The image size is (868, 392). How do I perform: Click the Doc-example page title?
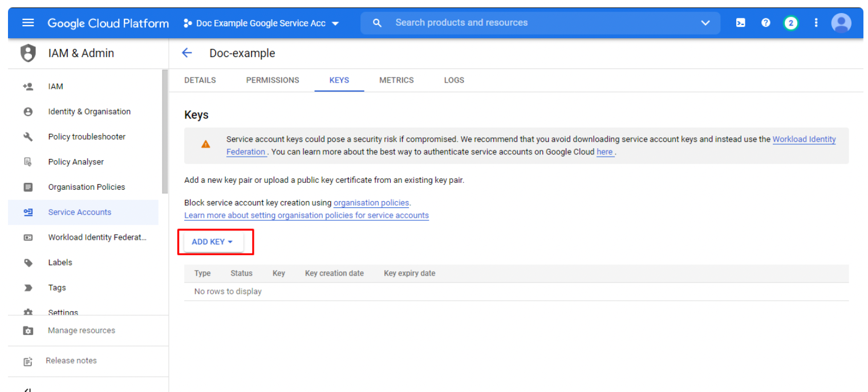click(x=242, y=54)
